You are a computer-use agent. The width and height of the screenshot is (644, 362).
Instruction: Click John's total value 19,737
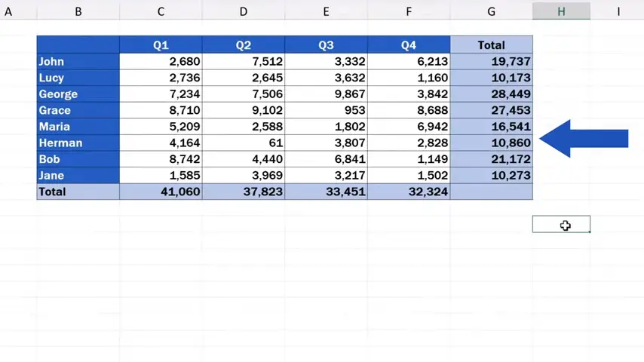click(491, 62)
